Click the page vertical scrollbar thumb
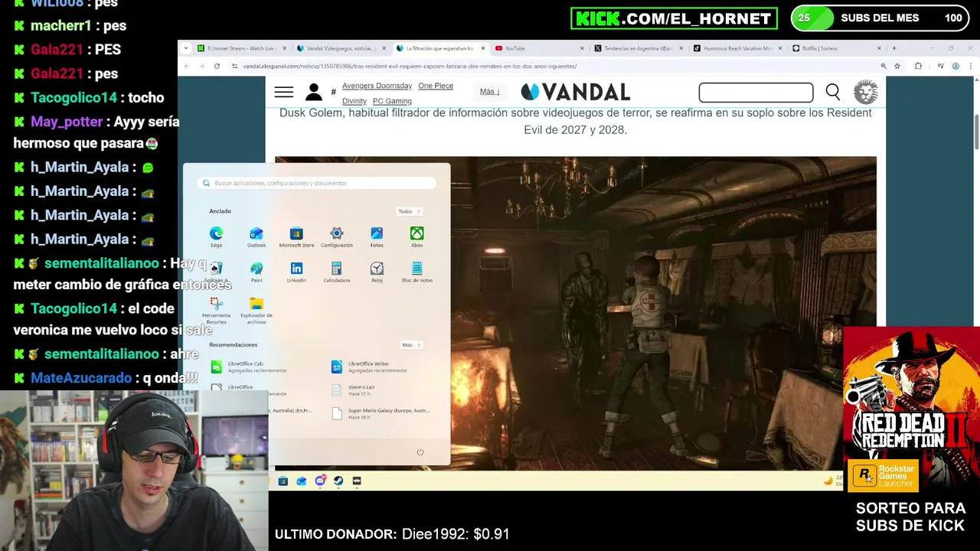This screenshot has height=551, width=980. coord(976,132)
